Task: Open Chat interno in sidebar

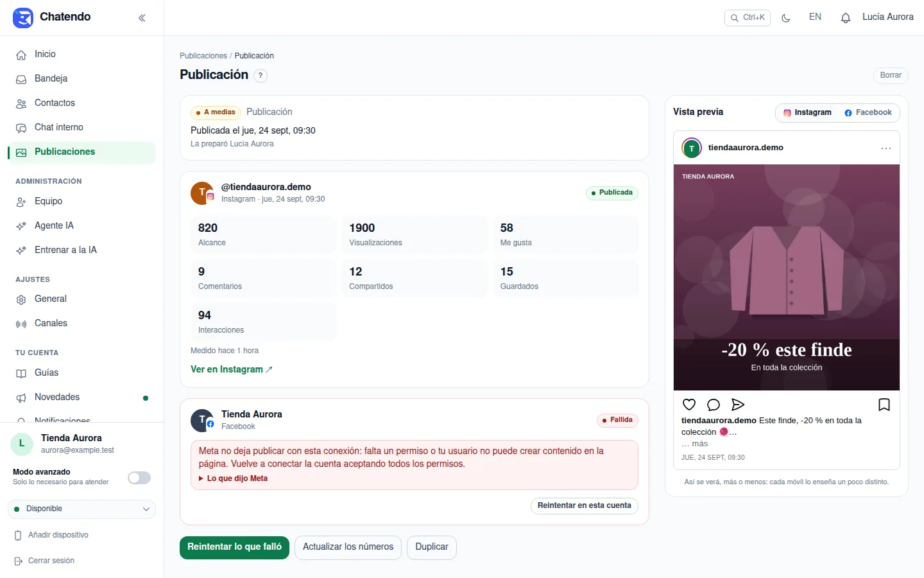Action: click(x=81, y=128)
